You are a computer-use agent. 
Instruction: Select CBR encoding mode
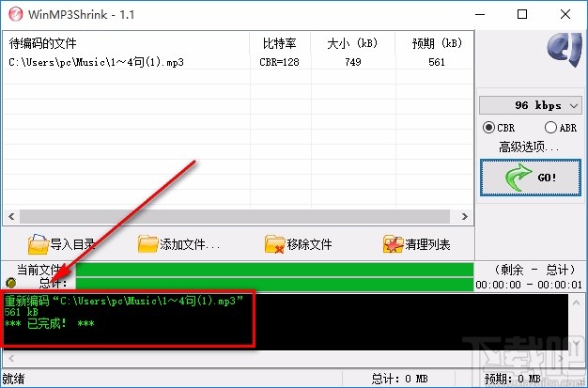pyautogui.click(x=499, y=128)
